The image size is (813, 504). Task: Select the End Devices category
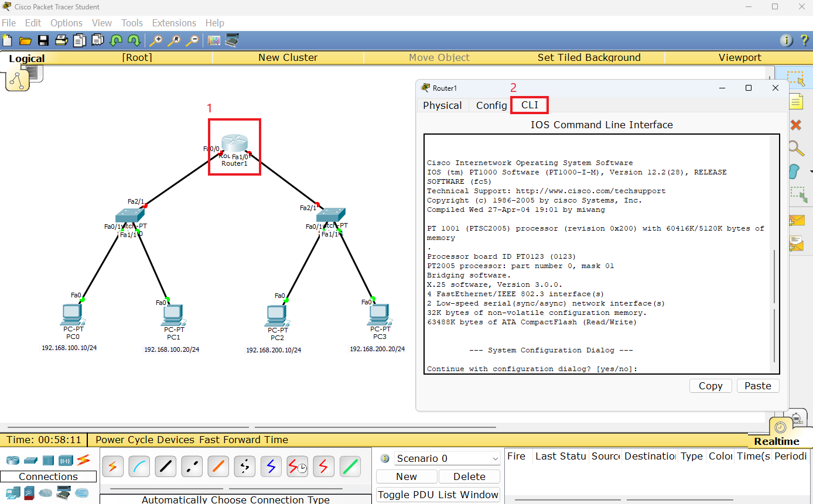[x=12, y=493]
